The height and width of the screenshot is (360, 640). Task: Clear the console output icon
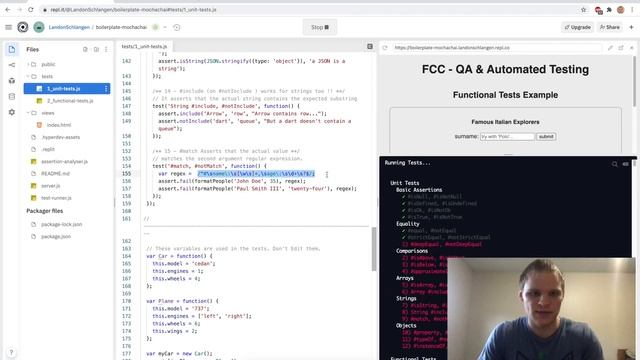tap(625, 164)
